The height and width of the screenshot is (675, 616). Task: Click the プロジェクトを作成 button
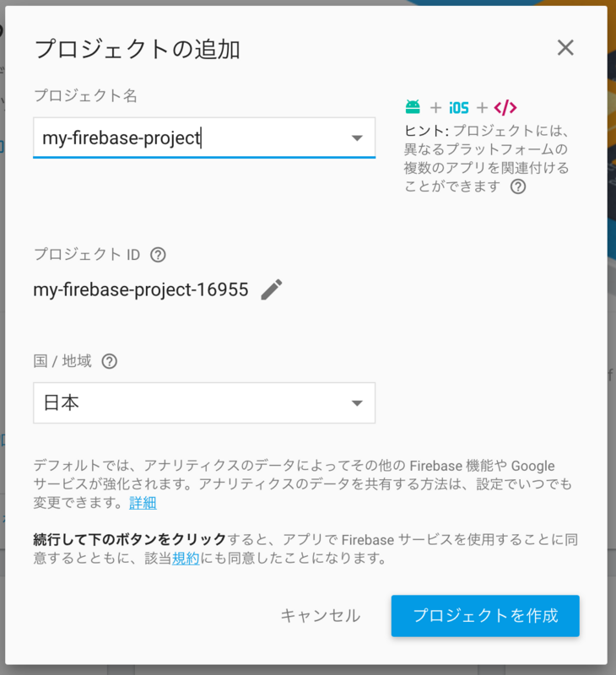(485, 616)
